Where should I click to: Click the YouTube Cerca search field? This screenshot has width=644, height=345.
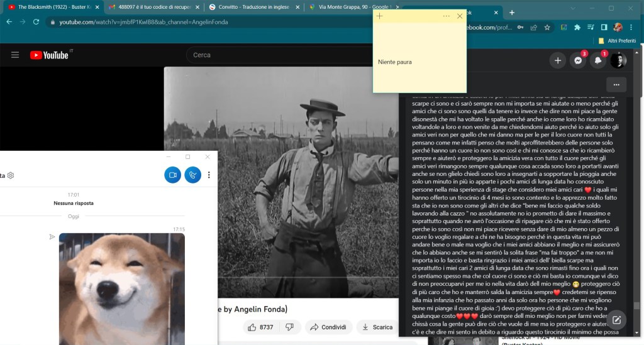point(277,55)
